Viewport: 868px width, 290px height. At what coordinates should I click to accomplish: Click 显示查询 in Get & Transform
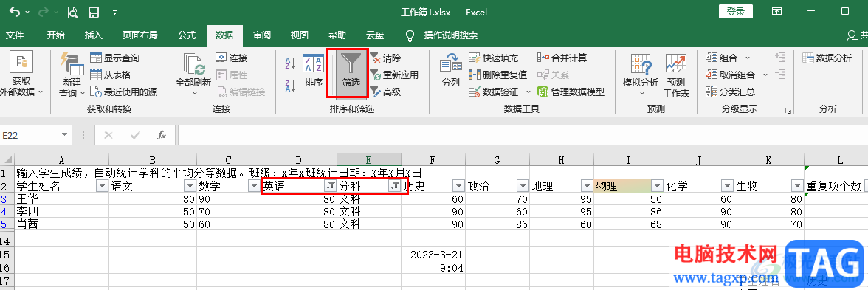click(x=114, y=58)
